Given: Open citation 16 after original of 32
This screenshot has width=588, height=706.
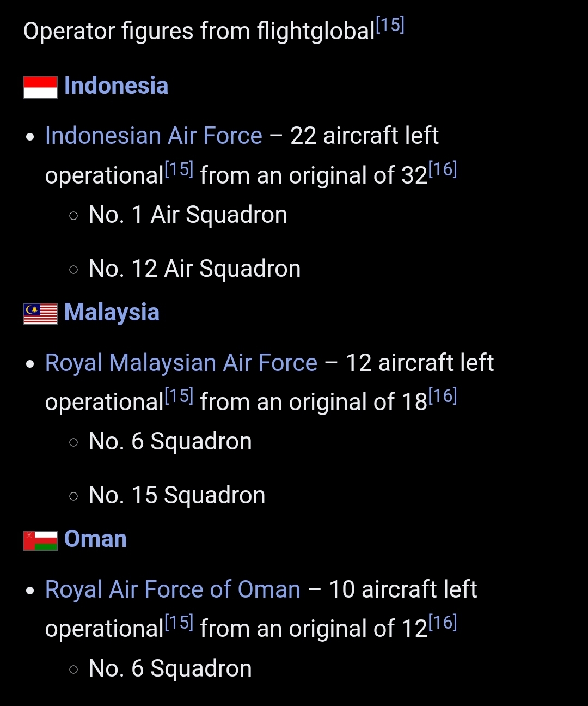Looking at the screenshot, I should click(443, 169).
